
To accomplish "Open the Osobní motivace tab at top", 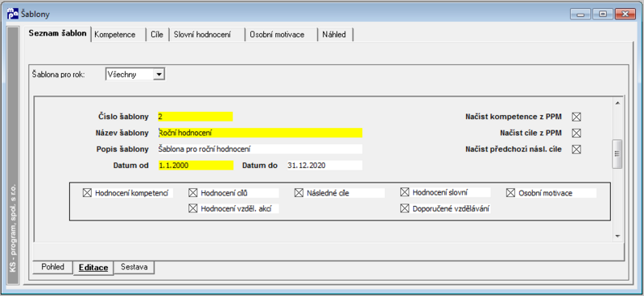I will click(281, 35).
